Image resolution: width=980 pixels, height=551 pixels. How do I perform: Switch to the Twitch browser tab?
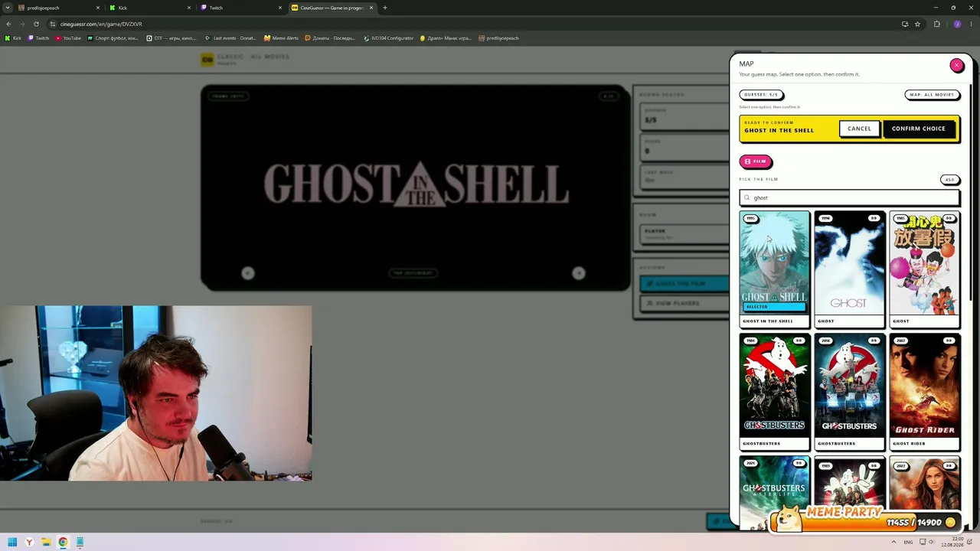[x=240, y=8]
